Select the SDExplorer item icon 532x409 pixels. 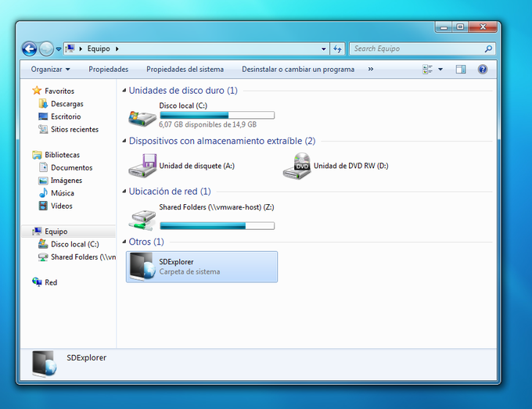142,267
